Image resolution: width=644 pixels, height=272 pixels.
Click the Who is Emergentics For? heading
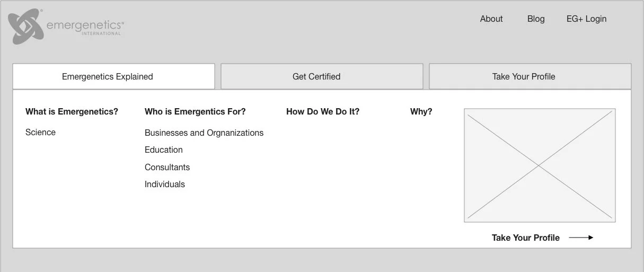pyautogui.click(x=195, y=112)
